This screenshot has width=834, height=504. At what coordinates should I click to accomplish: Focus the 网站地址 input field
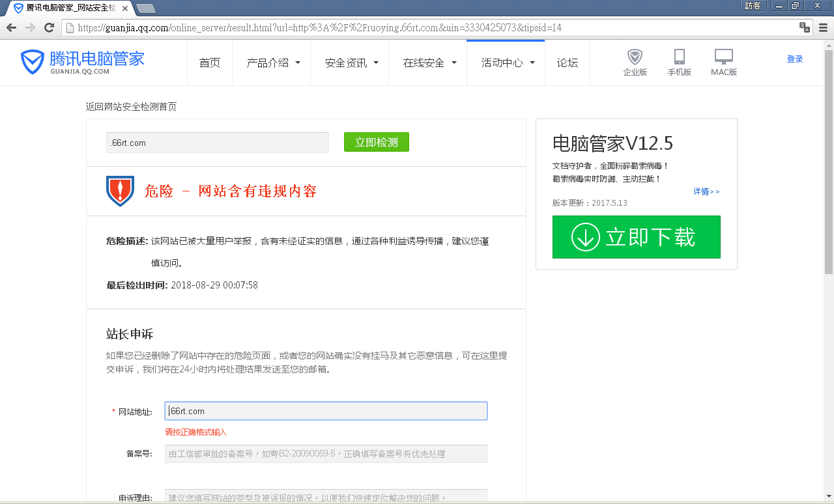pos(326,411)
